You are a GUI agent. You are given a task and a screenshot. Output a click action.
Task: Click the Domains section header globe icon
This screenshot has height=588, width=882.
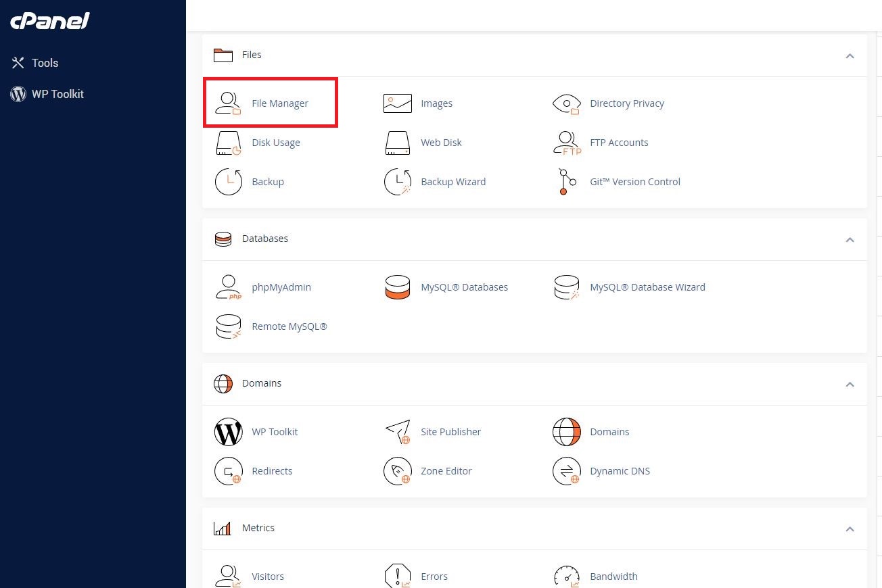pos(223,384)
